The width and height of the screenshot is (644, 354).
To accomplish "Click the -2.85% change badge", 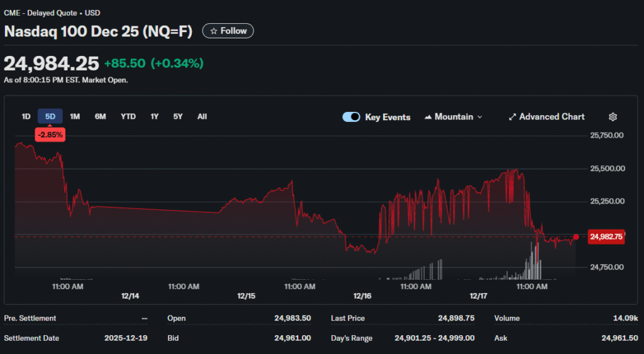I will [x=50, y=135].
